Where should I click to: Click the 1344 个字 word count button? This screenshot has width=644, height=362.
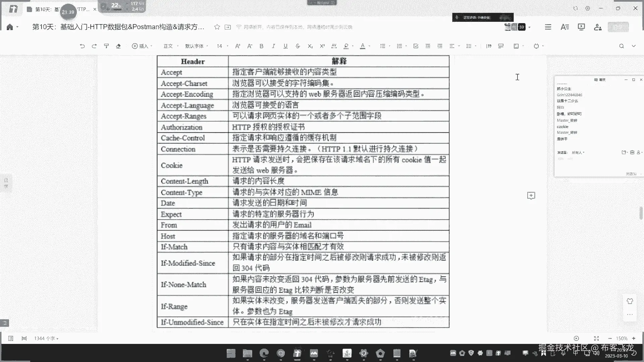46,339
